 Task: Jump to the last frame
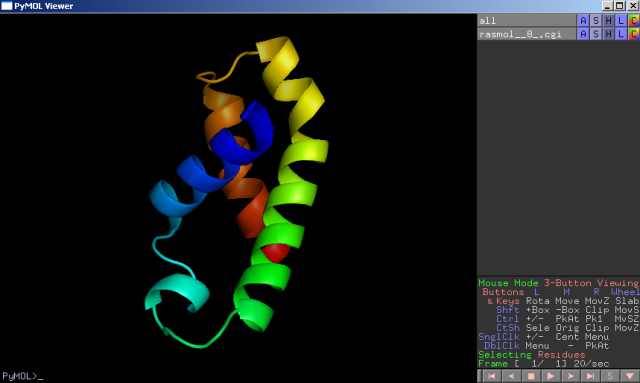590,376
